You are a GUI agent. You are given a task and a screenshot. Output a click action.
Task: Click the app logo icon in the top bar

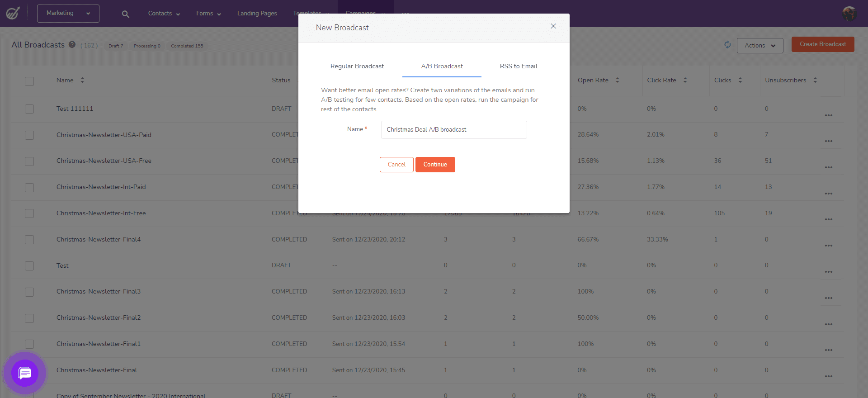coord(13,13)
